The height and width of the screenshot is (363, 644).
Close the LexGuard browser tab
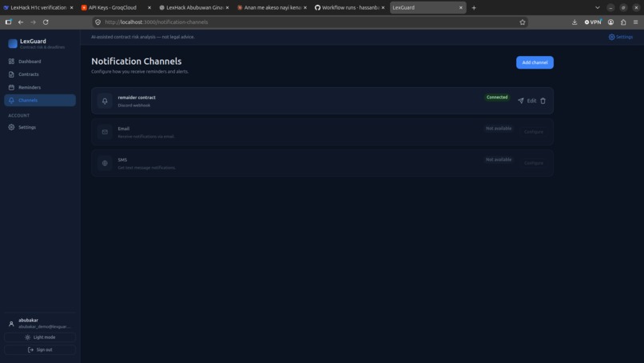pos(460,7)
